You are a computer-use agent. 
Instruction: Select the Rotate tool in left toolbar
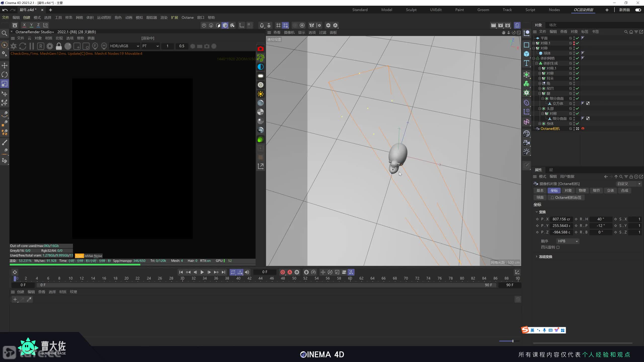coord(5,75)
